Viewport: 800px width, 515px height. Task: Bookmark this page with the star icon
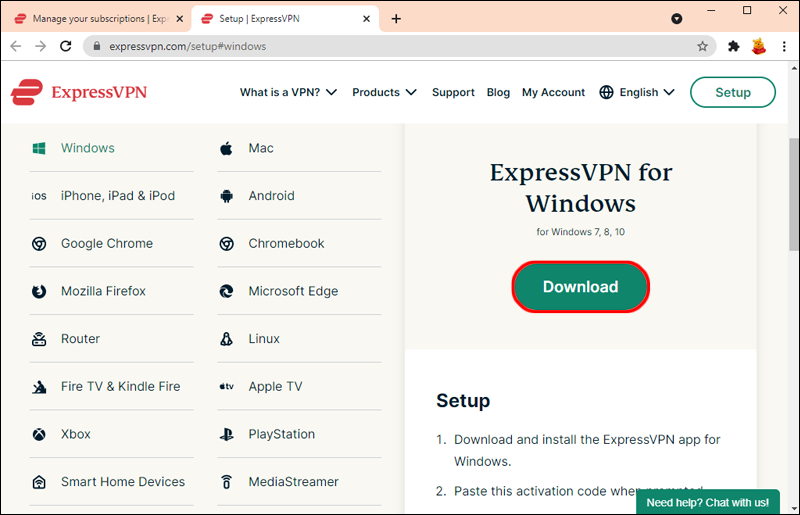coord(703,46)
